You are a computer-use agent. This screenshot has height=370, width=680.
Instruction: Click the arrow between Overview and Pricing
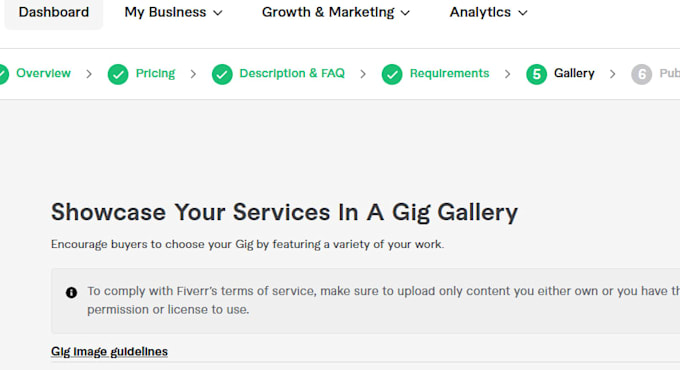tap(89, 74)
